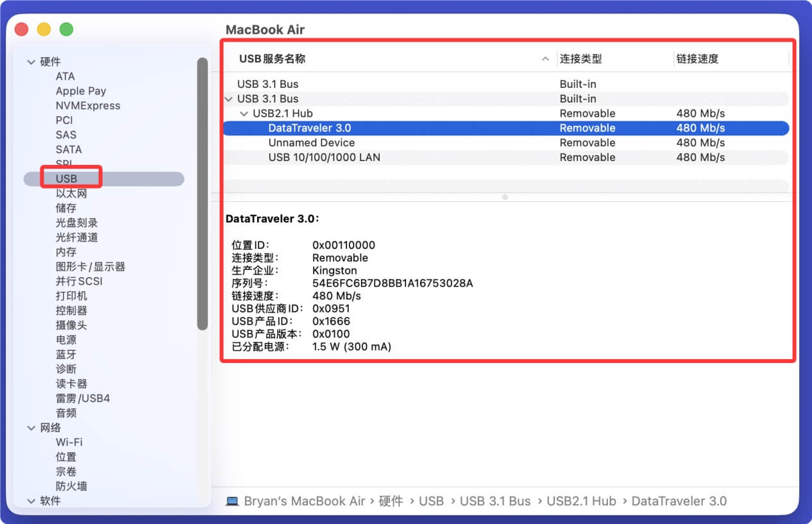Viewport: 812px width, 524px height.
Task: Select the 音频 entry in the sidebar
Action: click(66, 412)
